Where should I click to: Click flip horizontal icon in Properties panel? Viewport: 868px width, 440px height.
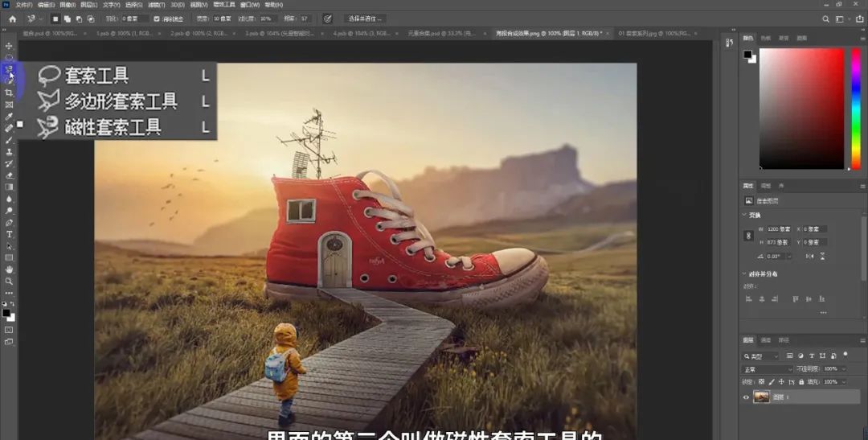(x=810, y=256)
